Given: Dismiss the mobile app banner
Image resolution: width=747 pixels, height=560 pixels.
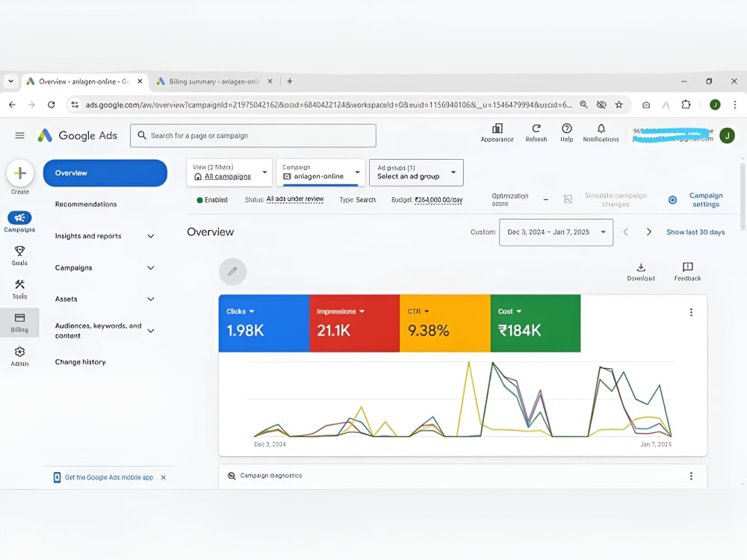Looking at the screenshot, I should [164, 478].
